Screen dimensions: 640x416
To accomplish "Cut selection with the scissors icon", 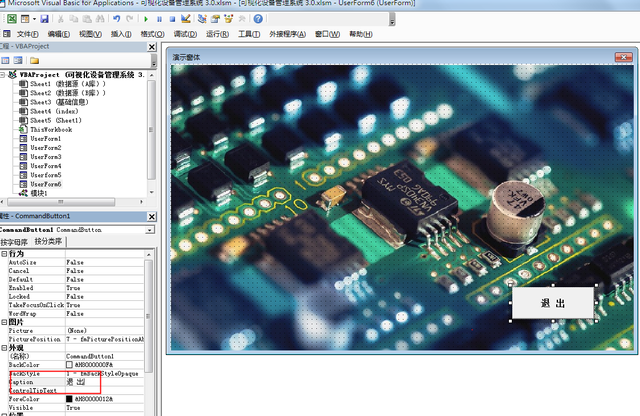I will click(60, 19).
